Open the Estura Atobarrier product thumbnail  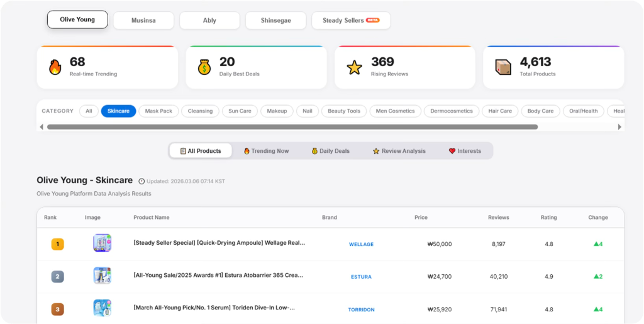[102, 276]
